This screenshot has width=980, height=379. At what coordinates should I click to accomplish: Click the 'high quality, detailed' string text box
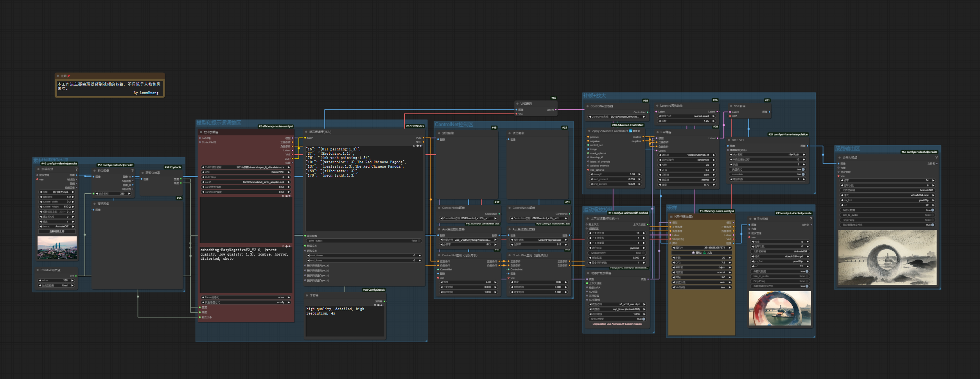click(x=345, y=321)
